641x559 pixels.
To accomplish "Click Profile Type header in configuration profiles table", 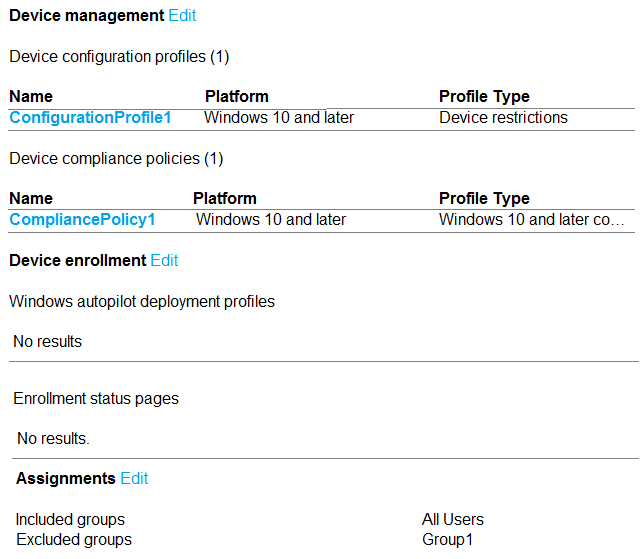I will (x=484, y=97).
